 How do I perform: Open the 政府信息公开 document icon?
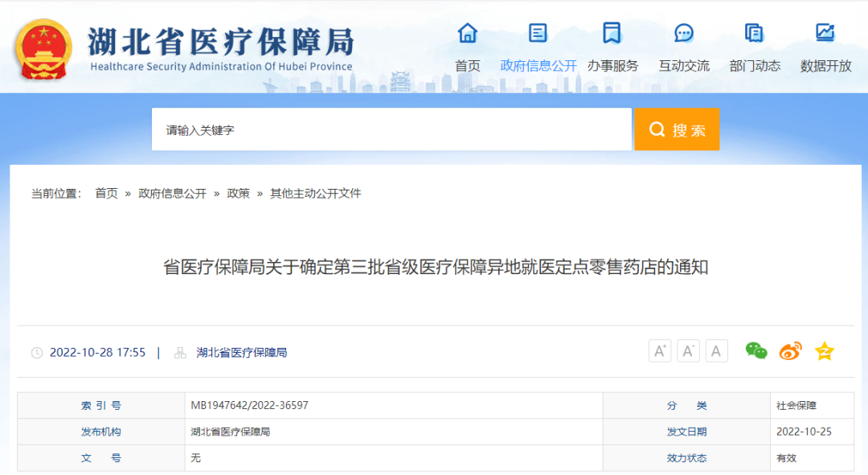[538, 33]
